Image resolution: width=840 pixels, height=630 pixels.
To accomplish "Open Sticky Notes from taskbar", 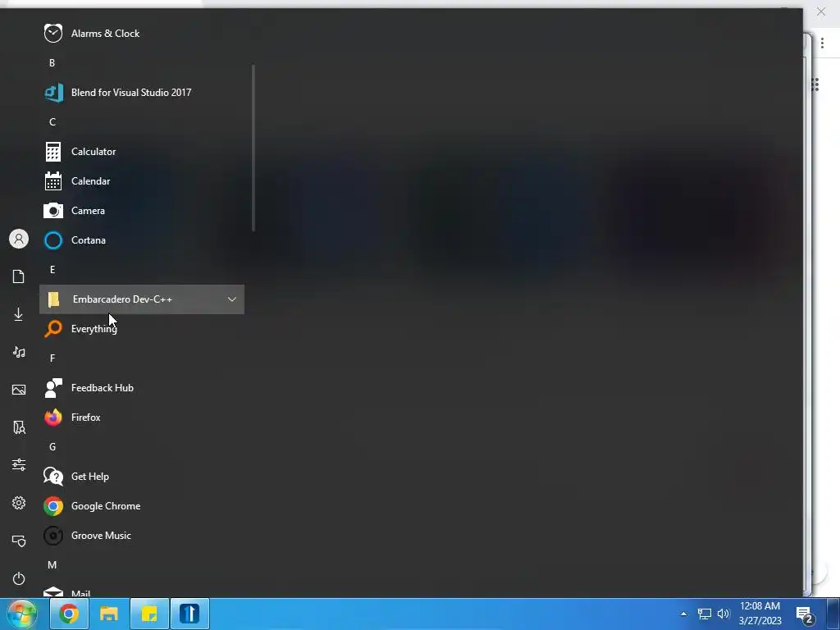I will click(x=149, y=614).
